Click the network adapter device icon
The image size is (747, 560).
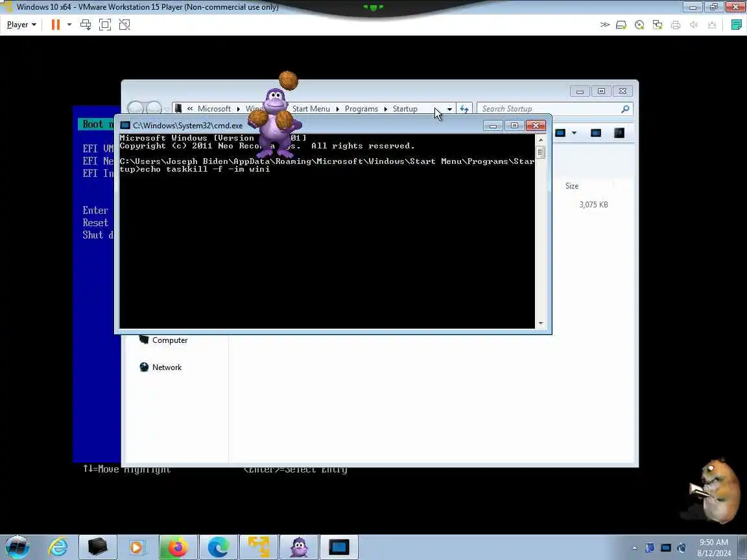click(658, 25)
